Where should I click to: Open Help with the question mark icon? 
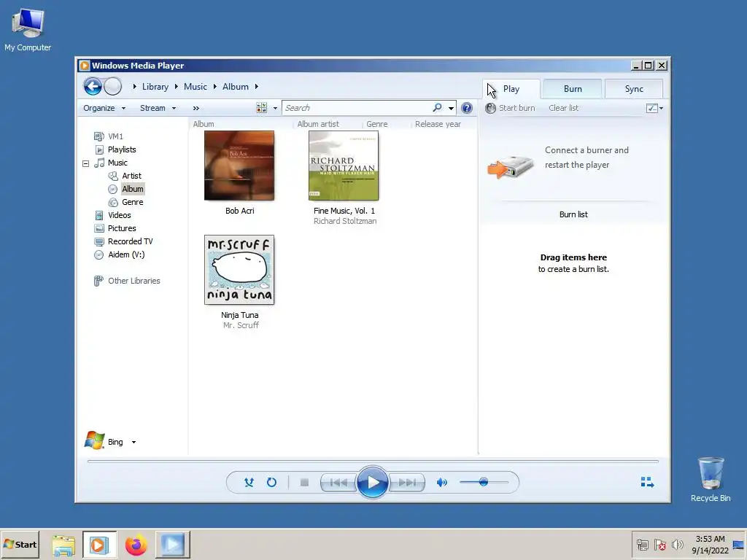(x=467, y=108)
